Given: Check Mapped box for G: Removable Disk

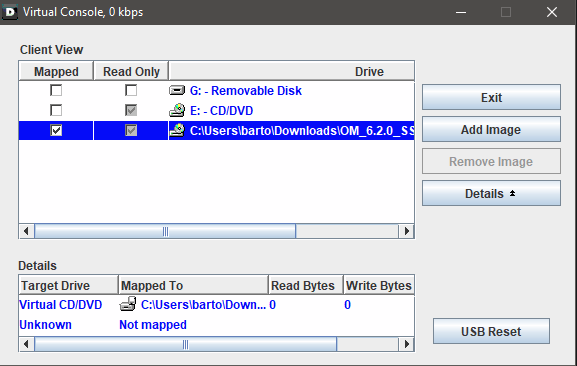Looking at the screenshot, I should pos(56,90).
